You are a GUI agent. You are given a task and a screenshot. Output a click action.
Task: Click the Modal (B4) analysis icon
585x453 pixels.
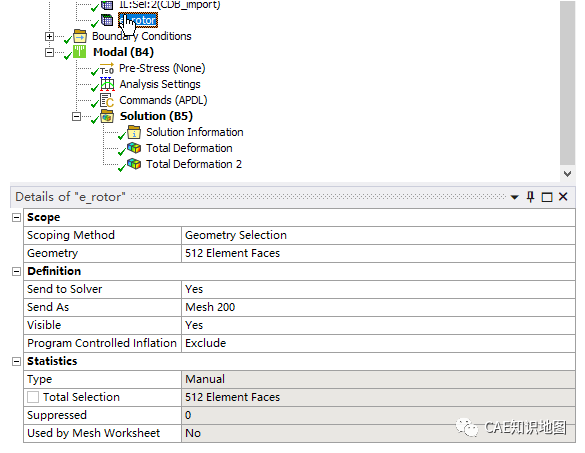coord(79,52)
